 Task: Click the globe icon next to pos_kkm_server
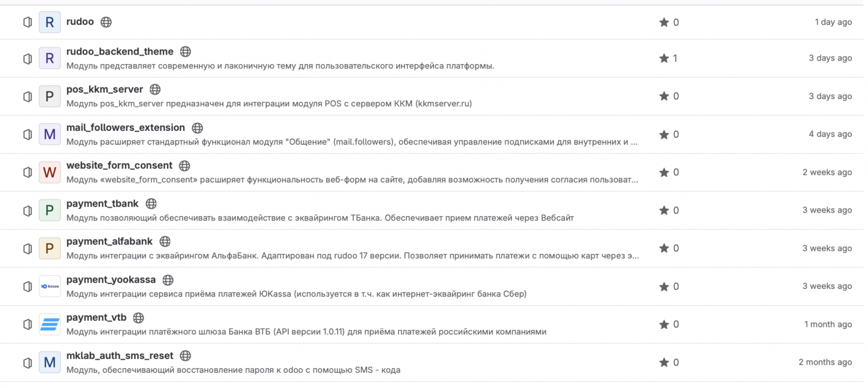coord(155,89)
